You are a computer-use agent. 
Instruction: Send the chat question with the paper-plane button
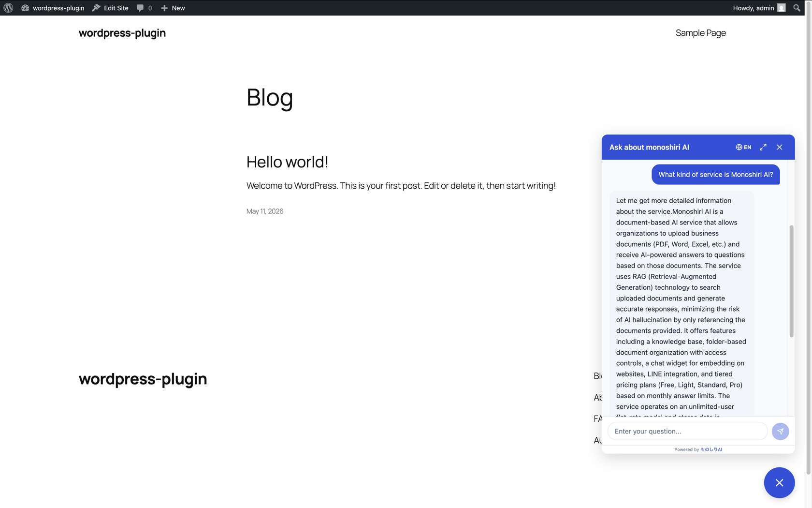tap(780, 431)
